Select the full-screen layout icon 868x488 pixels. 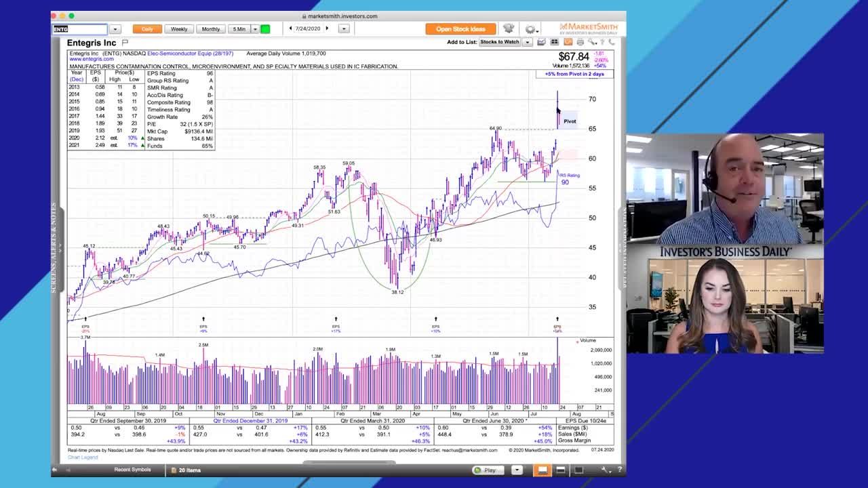point(578,470)
